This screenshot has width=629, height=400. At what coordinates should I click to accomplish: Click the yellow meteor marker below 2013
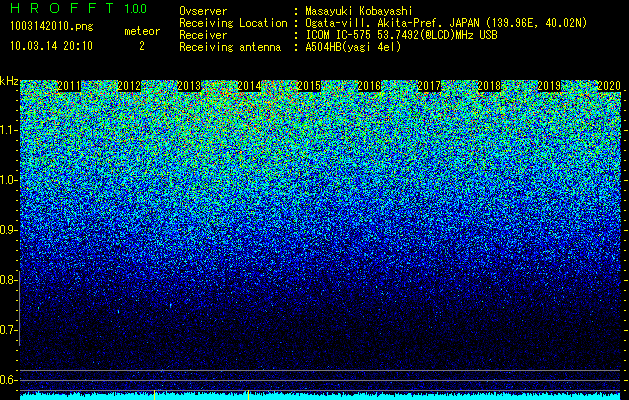(x=154, y=395)
